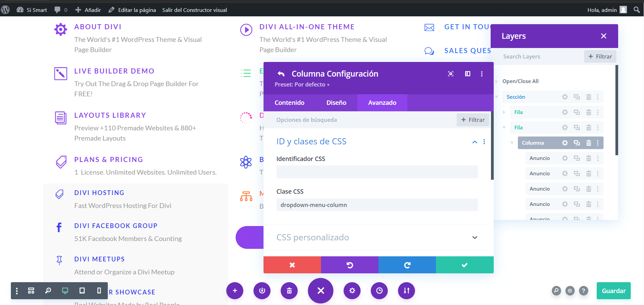Switch to wireframe view
The width and height of the screenshot is (644, 305).
tap(31, 291)
